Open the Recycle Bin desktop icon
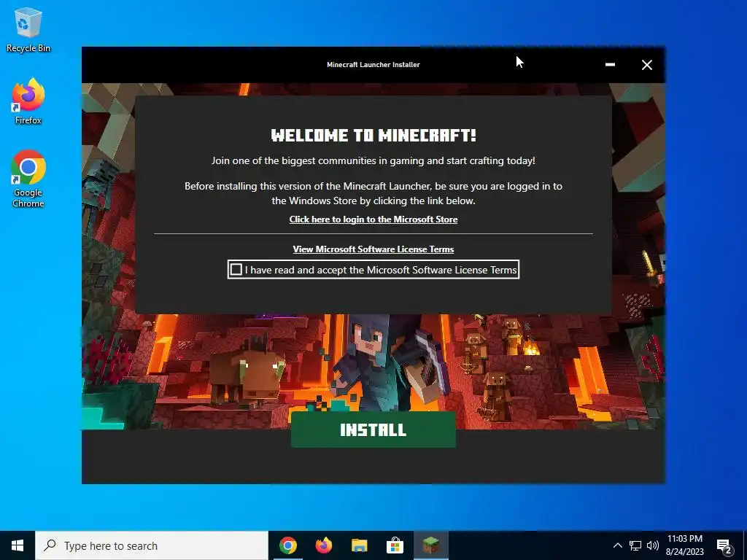This screenshot has width=747, height=560. click(28, 29)
